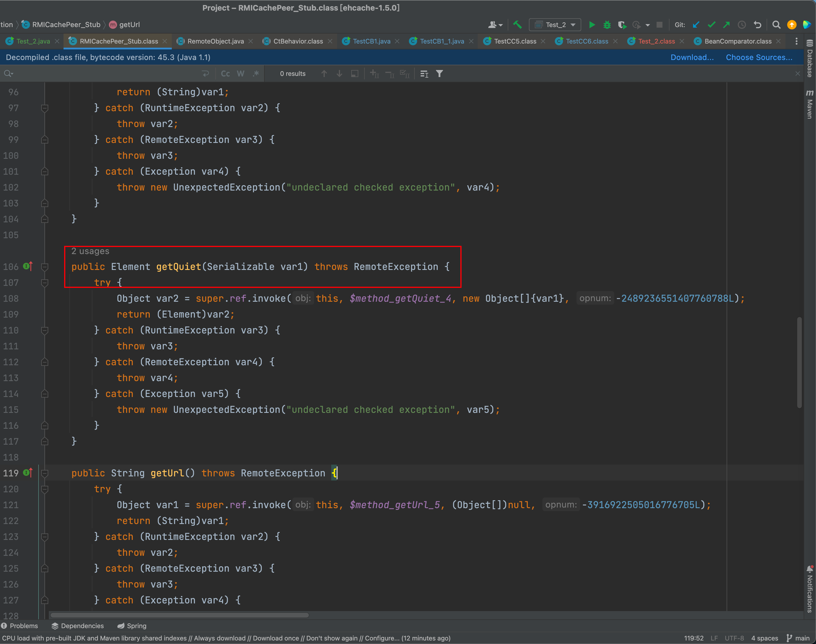Click the green Run button
This screenshot has width=816, height=644.
click(592, 25)
